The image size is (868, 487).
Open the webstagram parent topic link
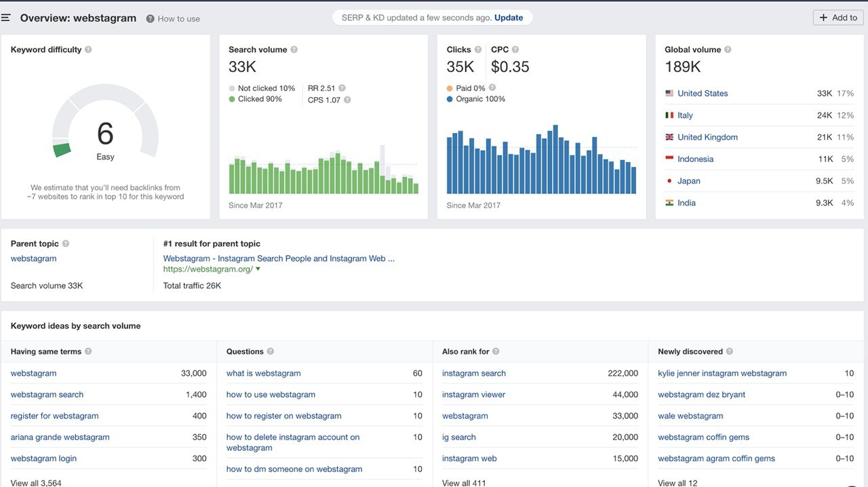tap(33, 258)
